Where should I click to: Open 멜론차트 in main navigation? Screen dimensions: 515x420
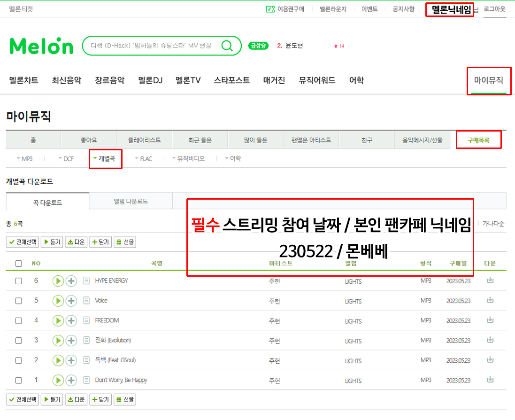point(23,80)
